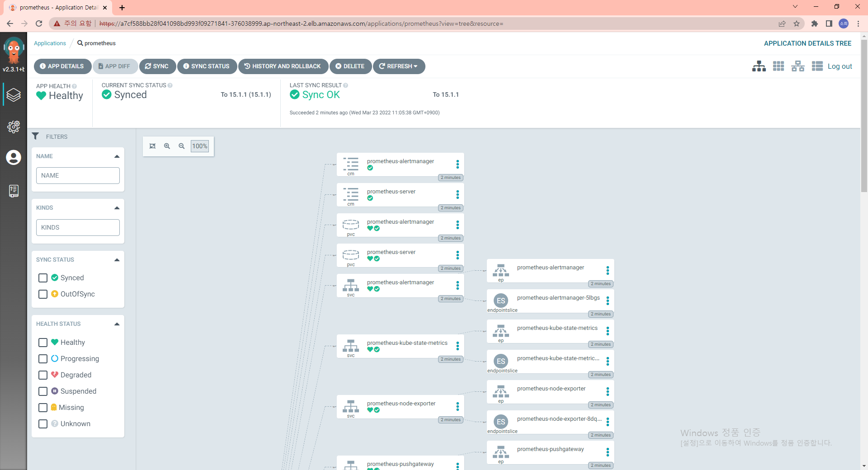The height and width of the screenshot is (470, 868).
Task: Click the Sync OK result text
Action: [x=321, y=95]
